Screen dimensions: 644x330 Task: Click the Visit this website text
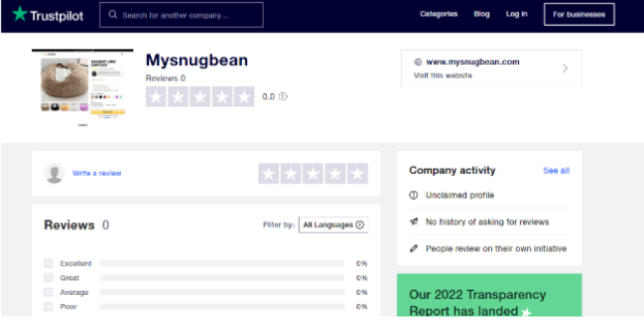click(x=443, y=76)
